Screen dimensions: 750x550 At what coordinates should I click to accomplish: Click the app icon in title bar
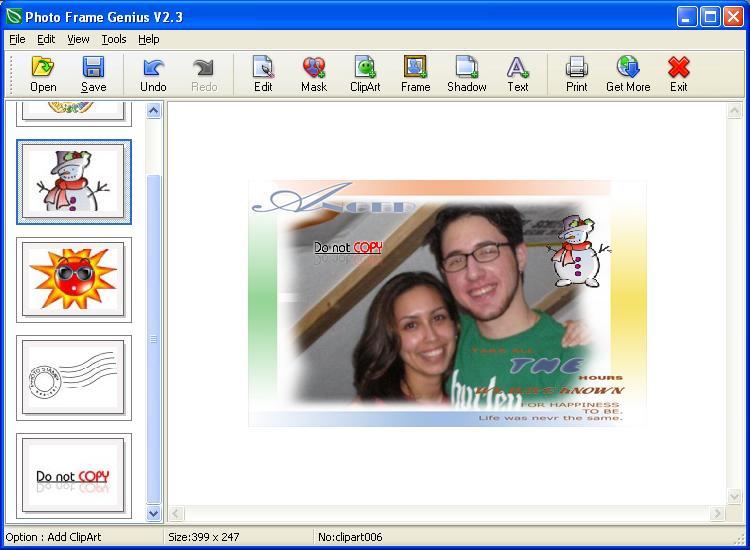coord(13,17)
